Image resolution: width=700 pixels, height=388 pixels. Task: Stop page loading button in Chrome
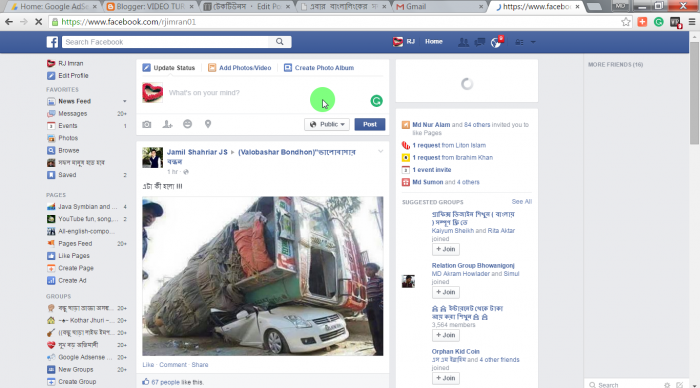38,22
